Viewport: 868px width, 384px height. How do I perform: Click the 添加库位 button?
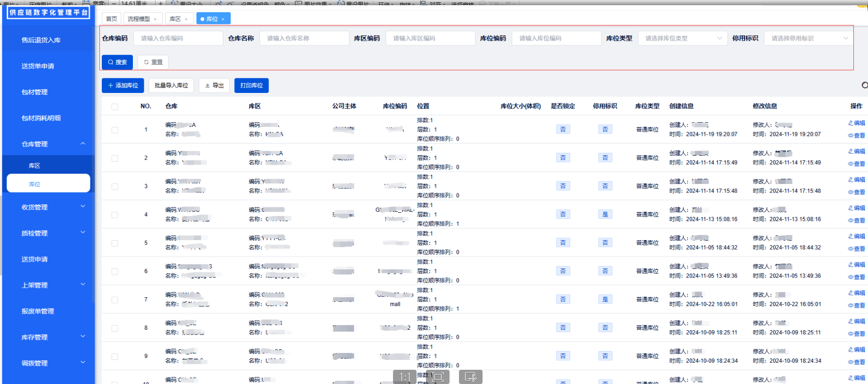[x=123, y=85]
